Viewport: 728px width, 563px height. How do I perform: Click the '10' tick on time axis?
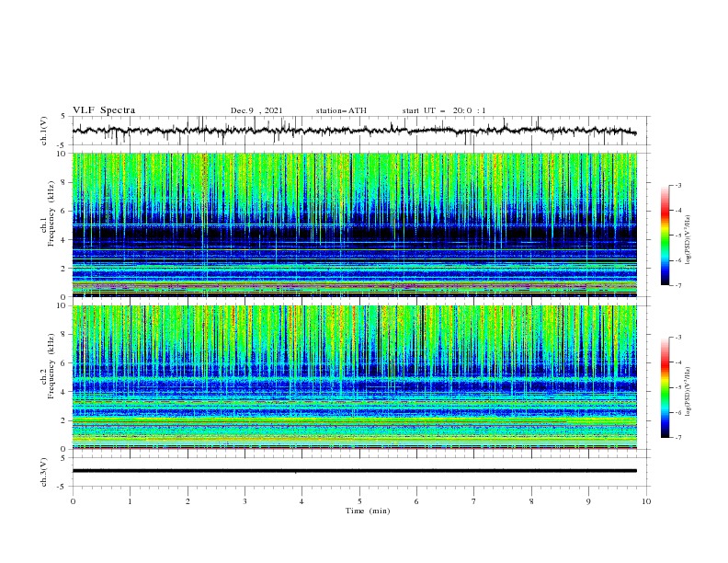tap(646, 501)
